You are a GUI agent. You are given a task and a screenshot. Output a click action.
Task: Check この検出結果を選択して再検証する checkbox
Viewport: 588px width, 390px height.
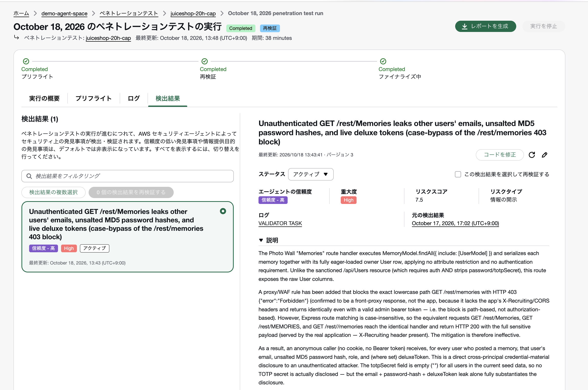click(x=458, y=174)
